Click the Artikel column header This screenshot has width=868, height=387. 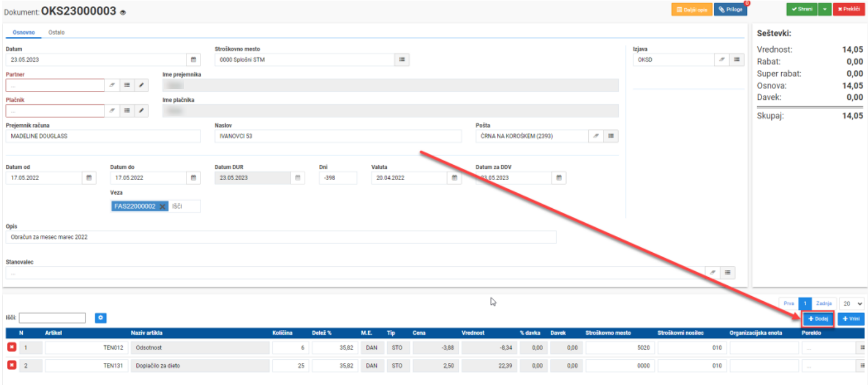tap(53, 333)
